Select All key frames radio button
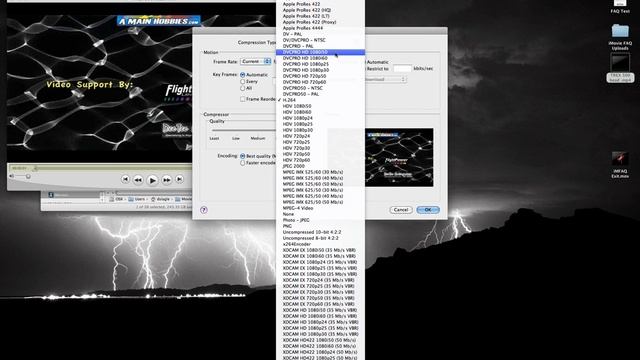Screen dimensions: 640x360 coord(242,88)
